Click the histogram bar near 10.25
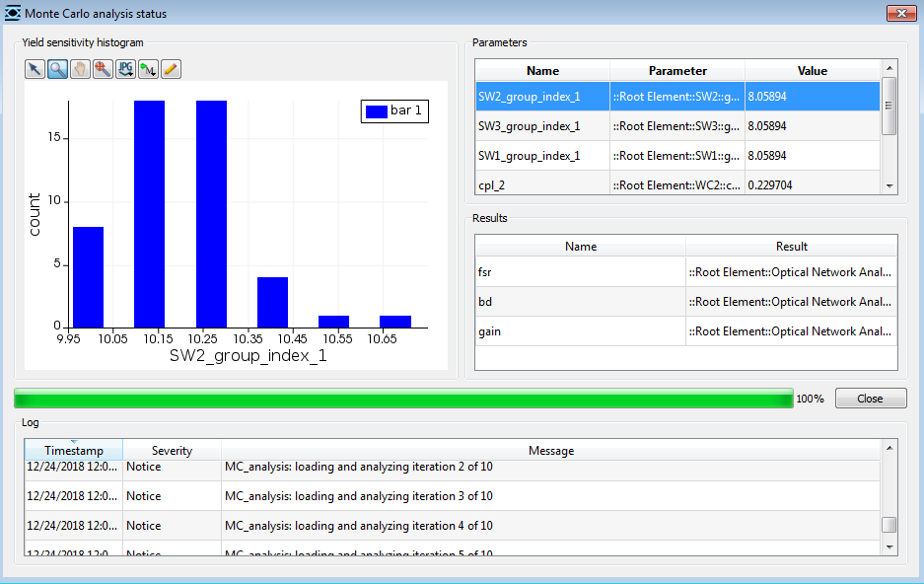This screenshot has height=584, width=924. [211, 214]
